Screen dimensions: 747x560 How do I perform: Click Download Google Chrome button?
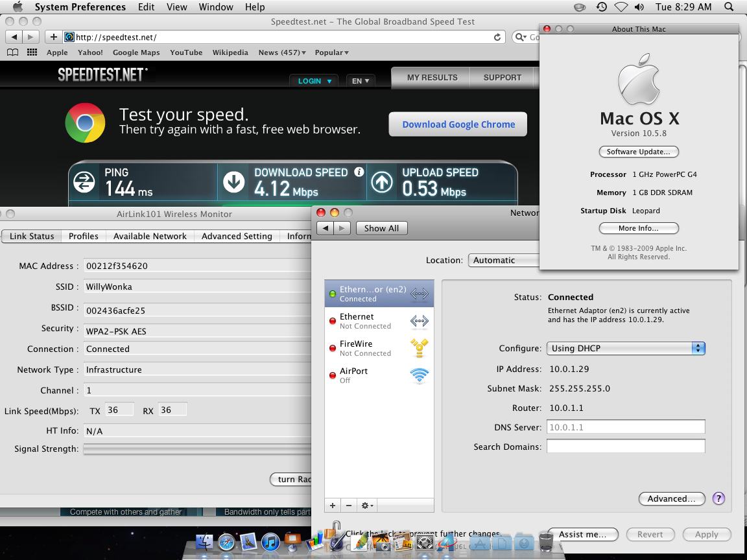point(458,124)
